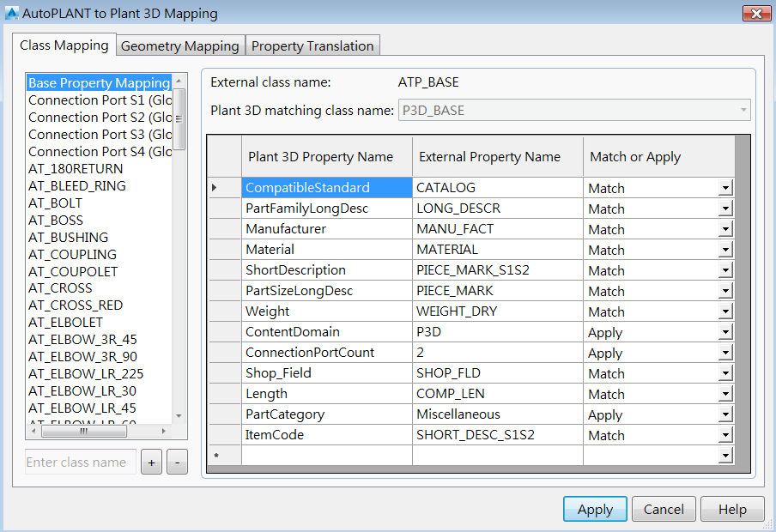Switch to the Geometry Mapping tab
Viewport: 776px width, 532px height.
pos(180,45)
